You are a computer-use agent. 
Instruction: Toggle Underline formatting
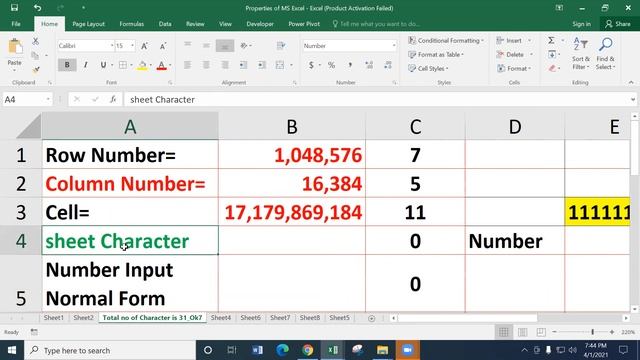click(x=103, y=64)
